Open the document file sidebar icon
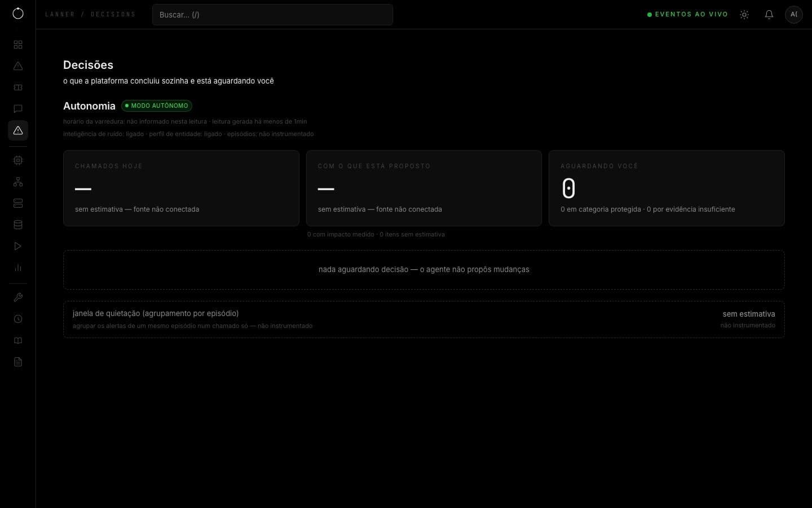The width and height of the screenshot is (812, 508). pos(18,362)
